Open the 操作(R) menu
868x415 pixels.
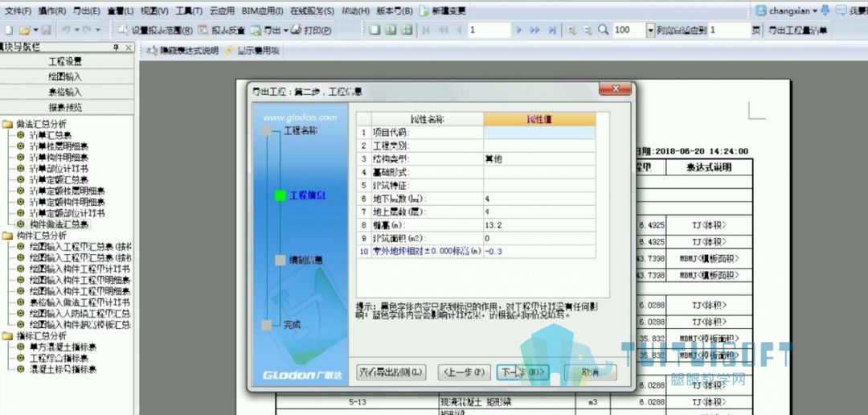click(52, 10)
